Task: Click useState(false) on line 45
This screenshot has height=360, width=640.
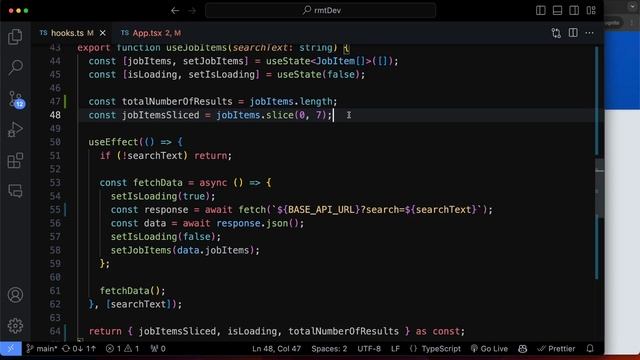Action: coord(318,75)
